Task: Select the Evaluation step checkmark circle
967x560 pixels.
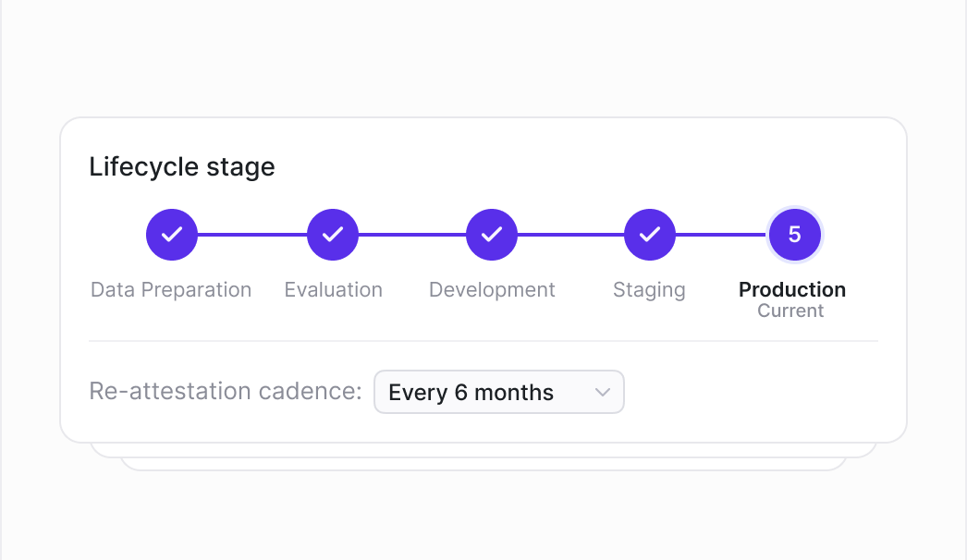Action: [x=333, y=235]
